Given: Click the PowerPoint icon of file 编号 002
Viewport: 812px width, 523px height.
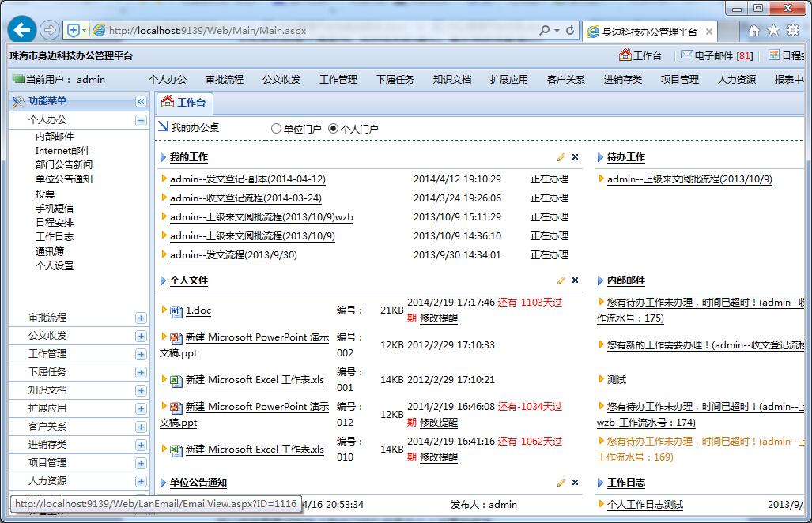Looking at the screenshot, I should (176, 338).
